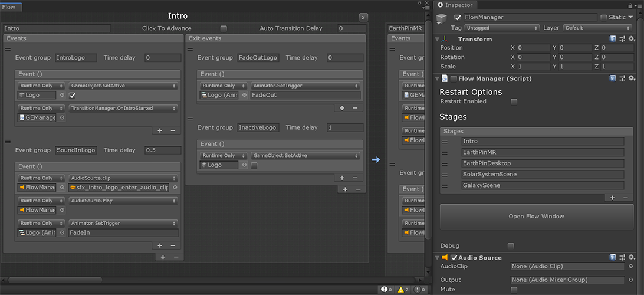
Task: Click the Position X value field
Action: [534, 48]
